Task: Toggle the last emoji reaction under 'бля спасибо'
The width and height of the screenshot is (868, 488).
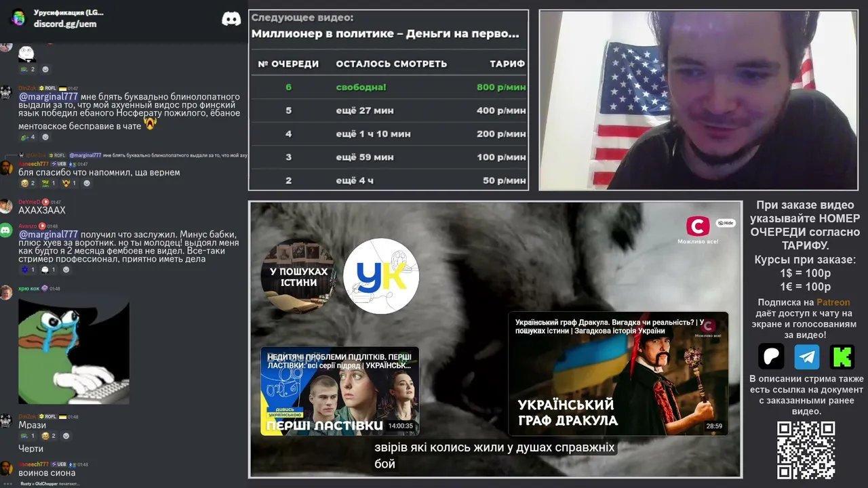Action: (x=69, y=183)
